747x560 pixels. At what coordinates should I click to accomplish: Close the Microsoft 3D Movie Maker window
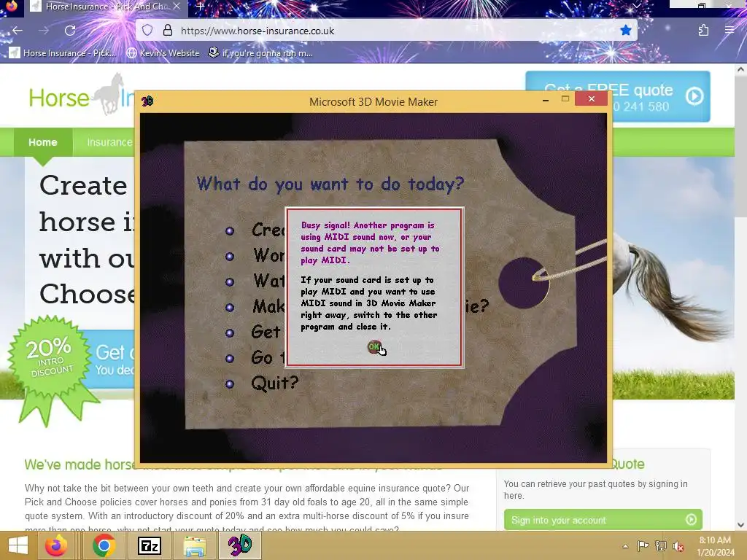591,98
